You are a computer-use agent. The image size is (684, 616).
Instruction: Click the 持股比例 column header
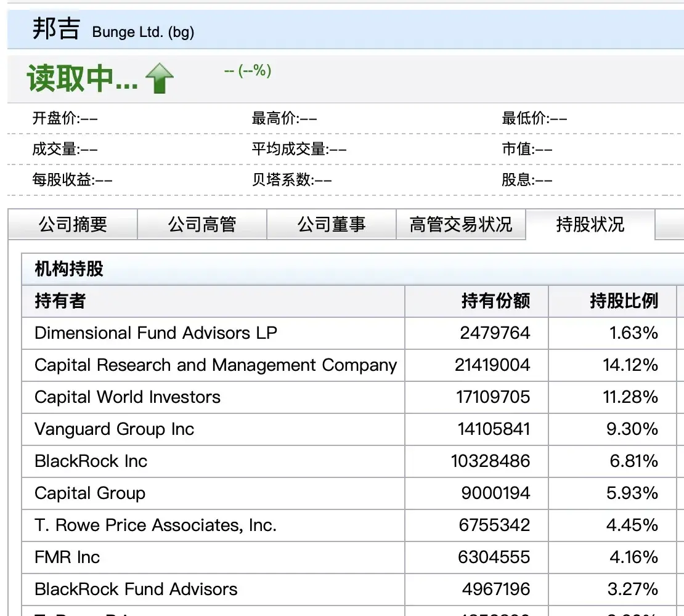point(624,301)
